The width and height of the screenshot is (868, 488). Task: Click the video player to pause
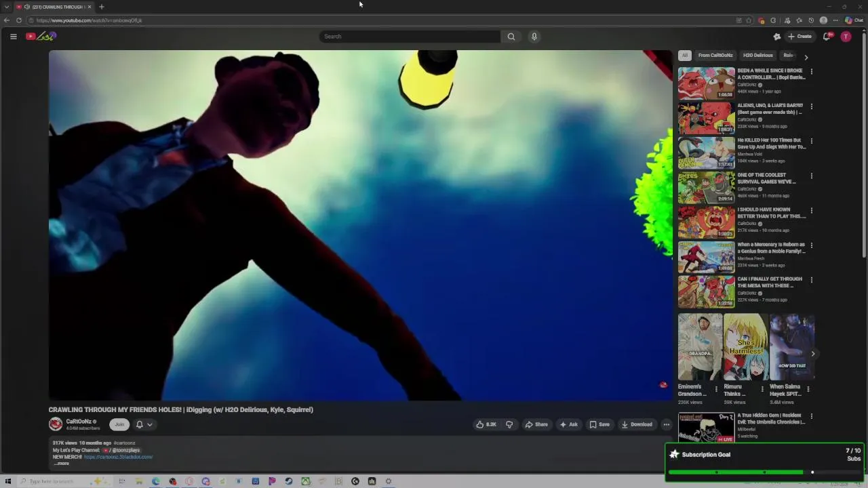(360, 225)
